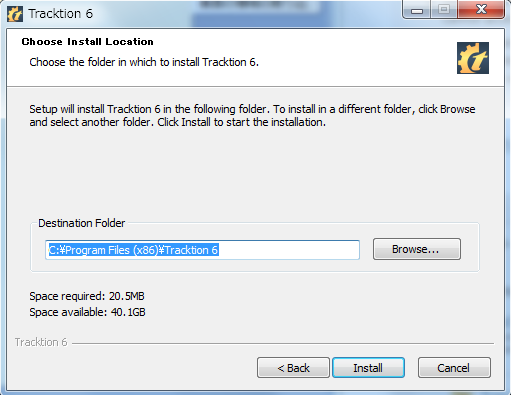
Task: Click the grey 'Tracktion 6' branding text
Action: [41, 342]
